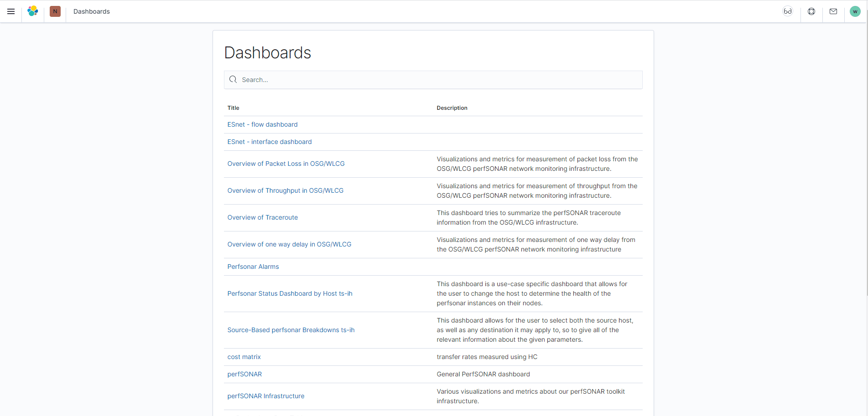Open perfSONAR Infrastructure dashboard
868x416 pixels.
click(x=266, y=396)
